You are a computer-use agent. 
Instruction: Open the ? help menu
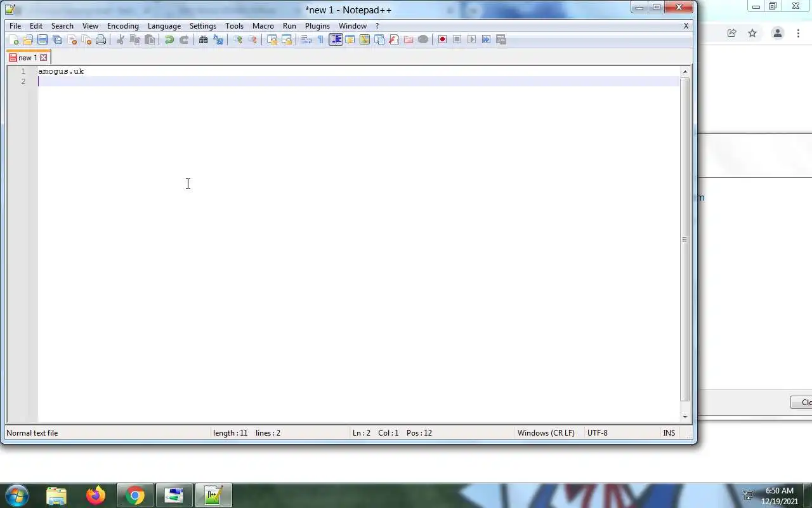point(377,26)
